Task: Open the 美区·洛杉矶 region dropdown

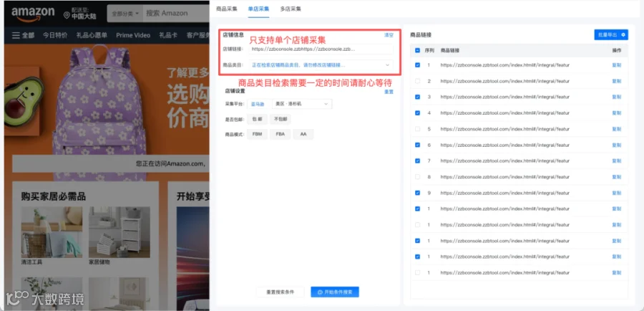Action: pos(302,104)
